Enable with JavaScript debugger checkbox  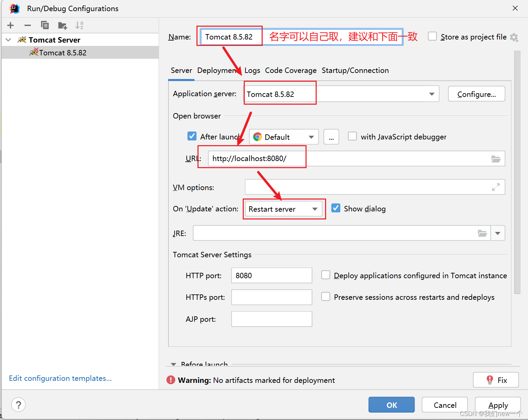tap(352, 136)
